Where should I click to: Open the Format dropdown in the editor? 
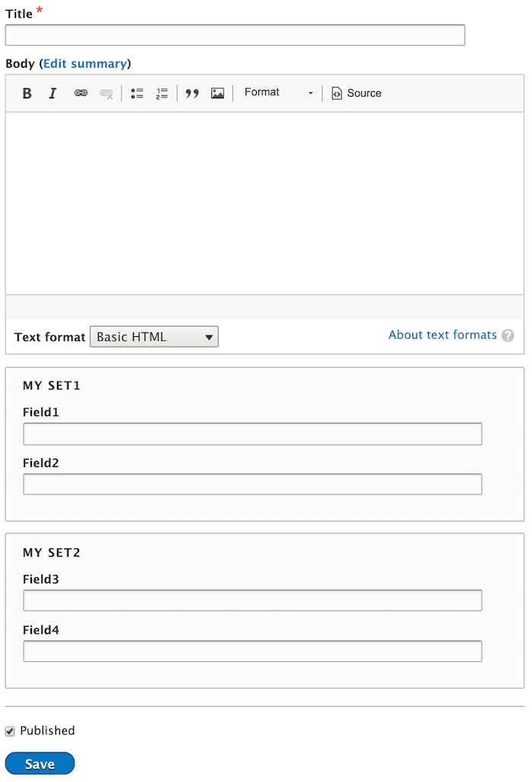point(278,92)
